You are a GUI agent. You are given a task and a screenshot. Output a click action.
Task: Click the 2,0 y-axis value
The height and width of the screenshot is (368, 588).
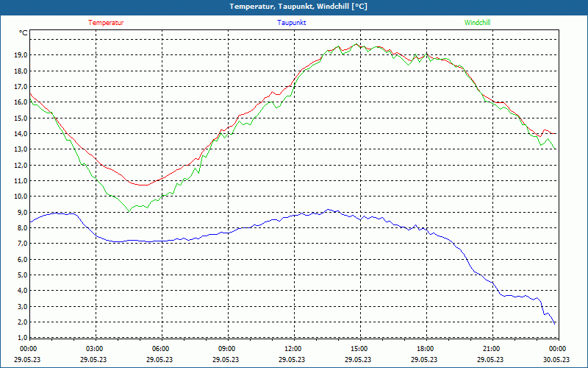pos(22,322)
